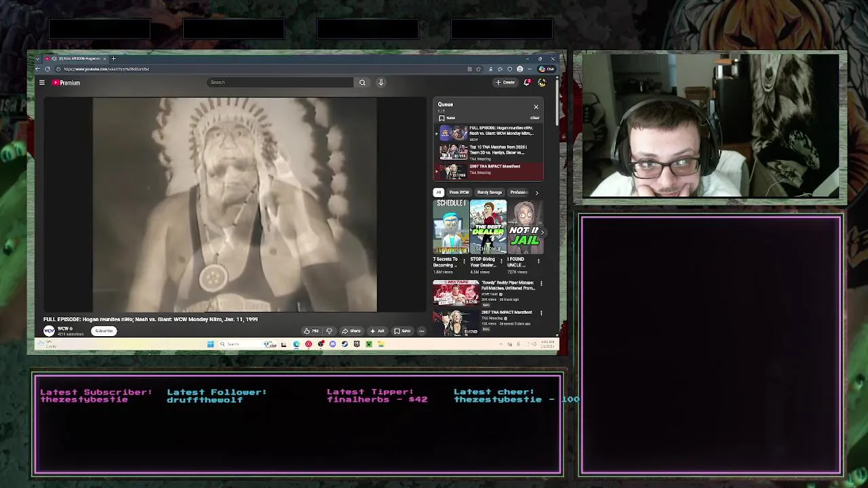
Task: Open more video actions ellipsis
Action: click(421, 331)
